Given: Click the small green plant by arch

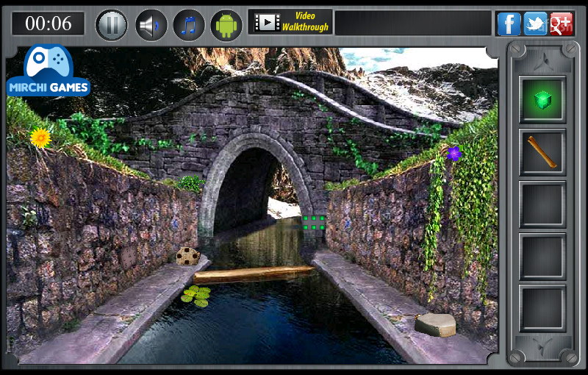Looking at the screenshot, I should click(x=191, y=183).
